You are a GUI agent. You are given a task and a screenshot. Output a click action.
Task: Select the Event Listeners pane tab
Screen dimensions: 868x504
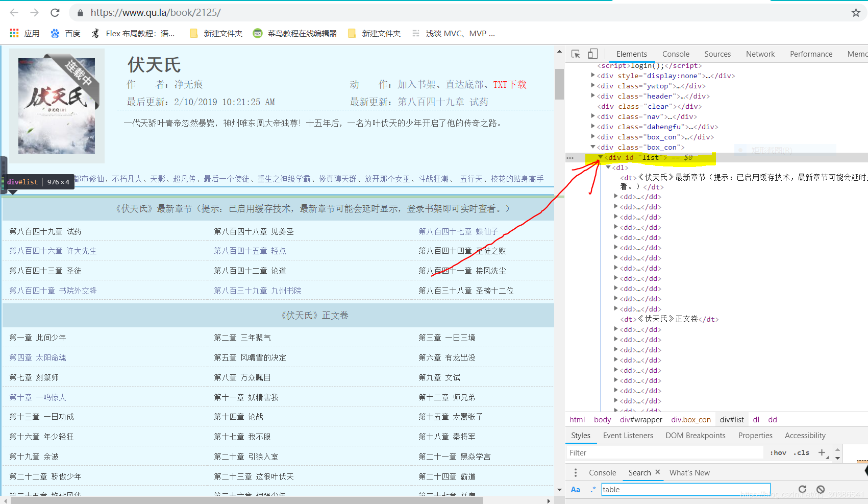click(x=628, y=436)
